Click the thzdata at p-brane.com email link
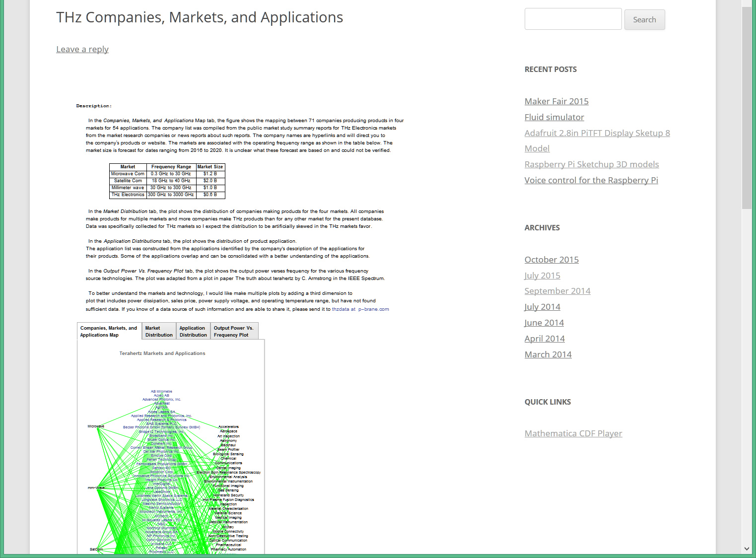 [360, 309]
